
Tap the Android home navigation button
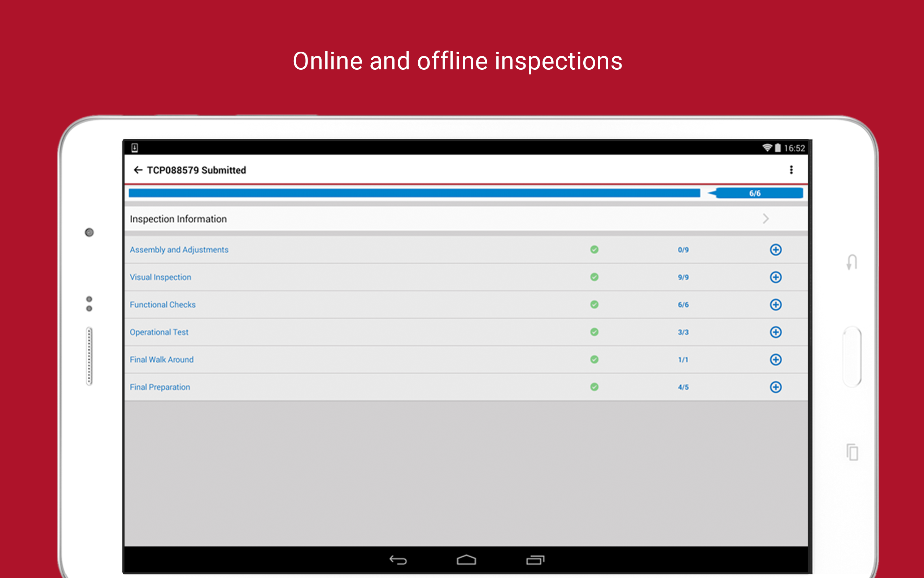(466, 560)
